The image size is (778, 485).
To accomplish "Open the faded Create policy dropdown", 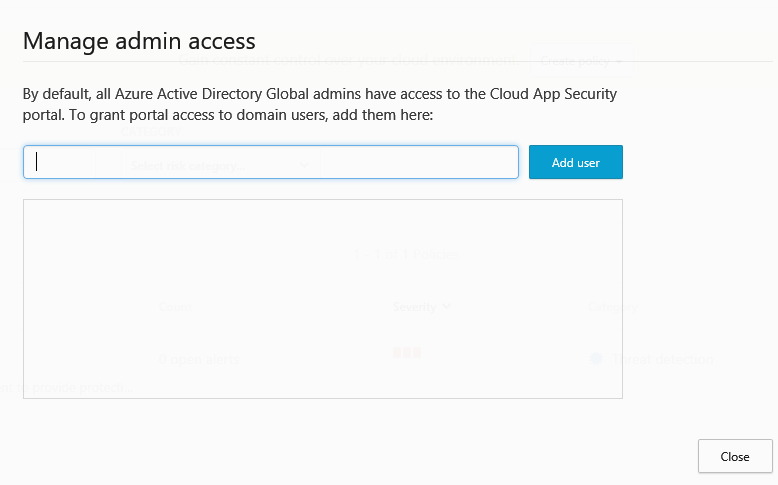I will coord(581,61).
